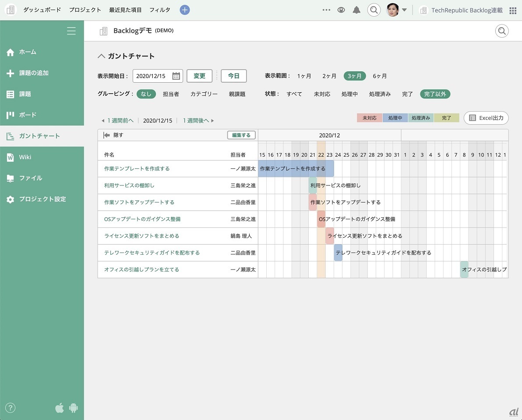This screenshot has width=522, height=420.
Task: Open the notifications bell icon
Action: click(356, 10)
